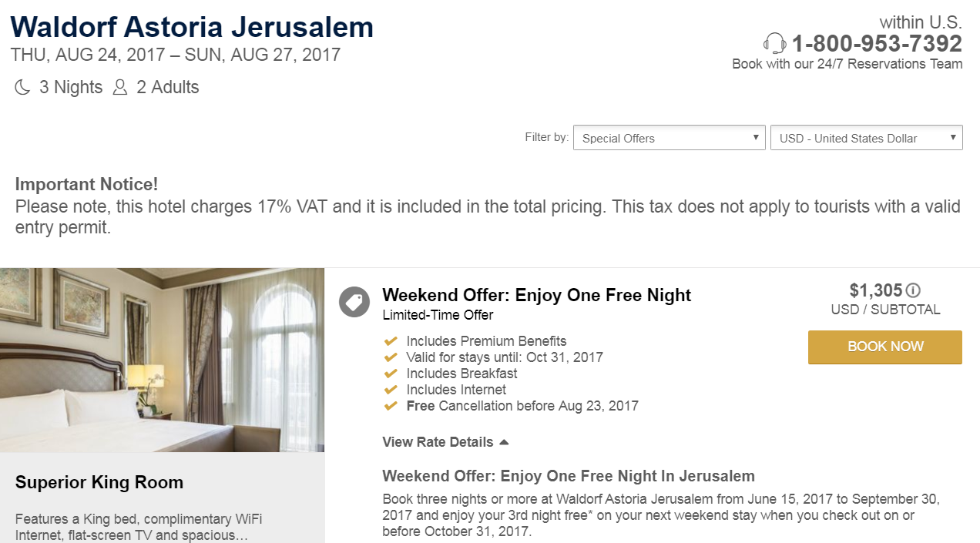Click the headset phone icon
The height and width of the screenshot is (543, 980).
click(774, 43)
